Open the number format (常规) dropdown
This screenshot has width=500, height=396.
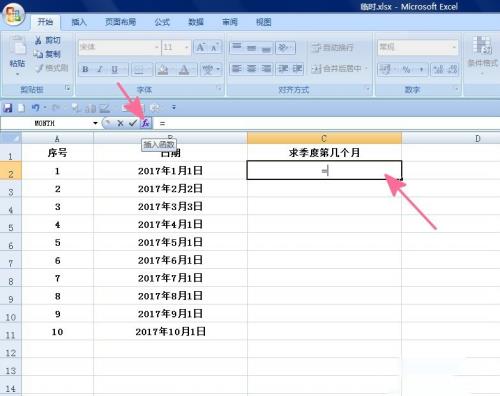(x=454, y=47)
